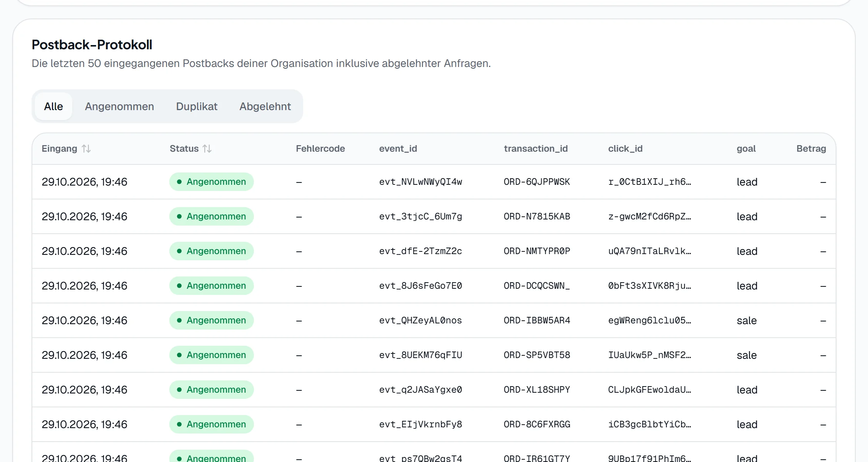Click the click_id column header
868x462 pixels.
[x=625, y=149]
